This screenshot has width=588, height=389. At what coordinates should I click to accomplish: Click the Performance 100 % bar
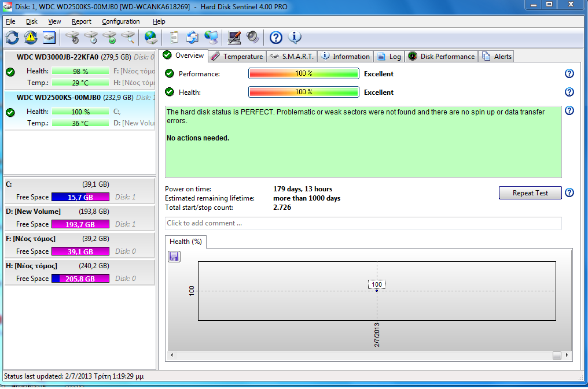coord(304,73)
